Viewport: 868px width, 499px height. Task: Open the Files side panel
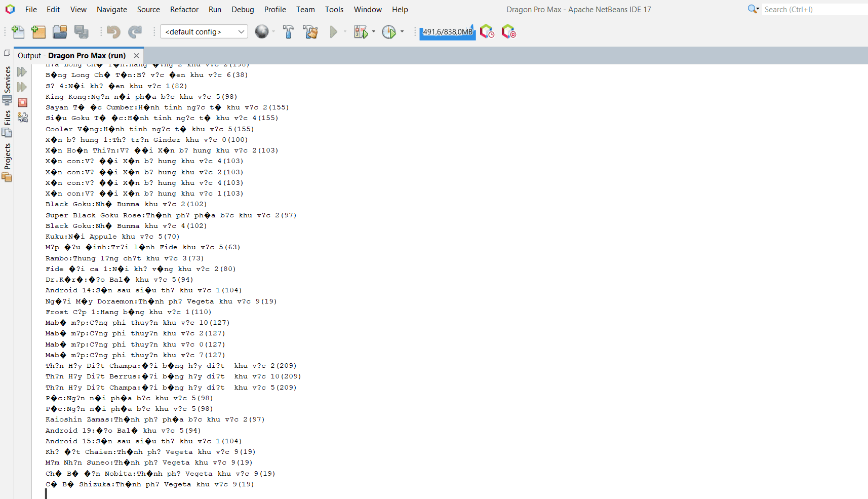[7, 124]
